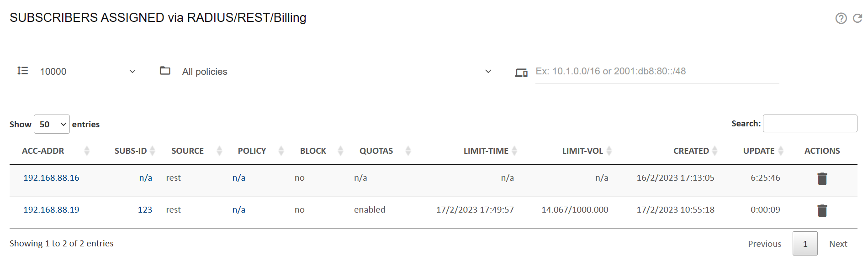Click the policies folder icon
Image resolution: width=868 pixels, height=266 pixels.
(165, 71)
